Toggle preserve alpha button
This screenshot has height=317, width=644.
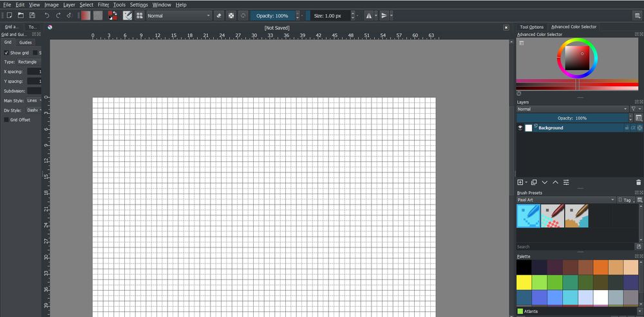point(231,15)
